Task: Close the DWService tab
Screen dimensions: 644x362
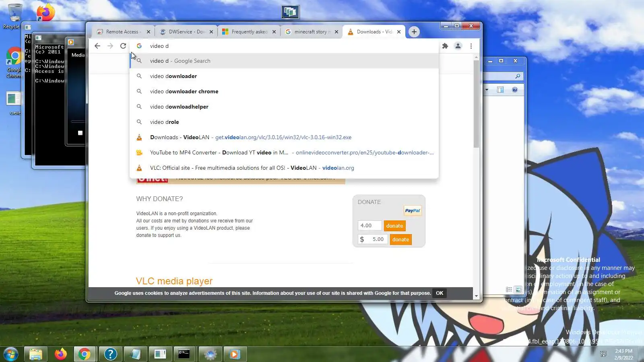Action: pyautogui.click(x=211, y=32)
